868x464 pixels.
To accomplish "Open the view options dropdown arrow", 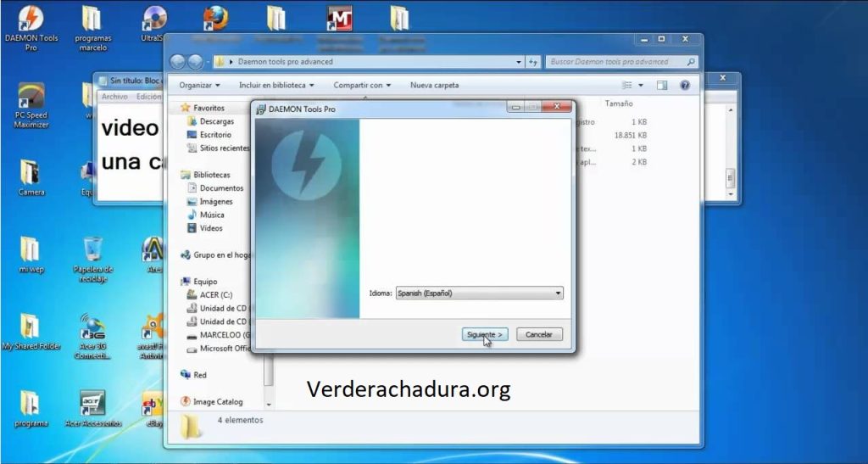I will [x=641, y=86].
